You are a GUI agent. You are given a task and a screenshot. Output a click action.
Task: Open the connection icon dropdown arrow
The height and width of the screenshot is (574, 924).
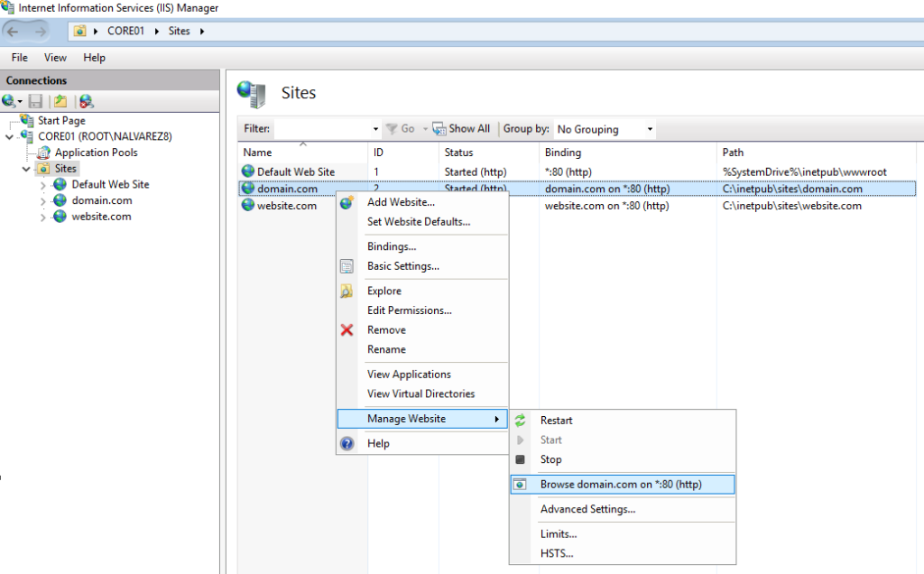20,102
